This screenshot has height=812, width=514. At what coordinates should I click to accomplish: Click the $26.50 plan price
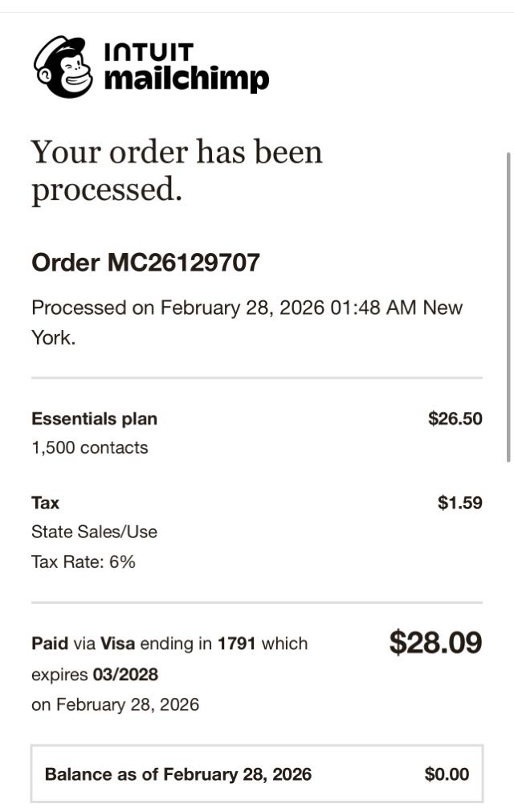pos(455,418)
